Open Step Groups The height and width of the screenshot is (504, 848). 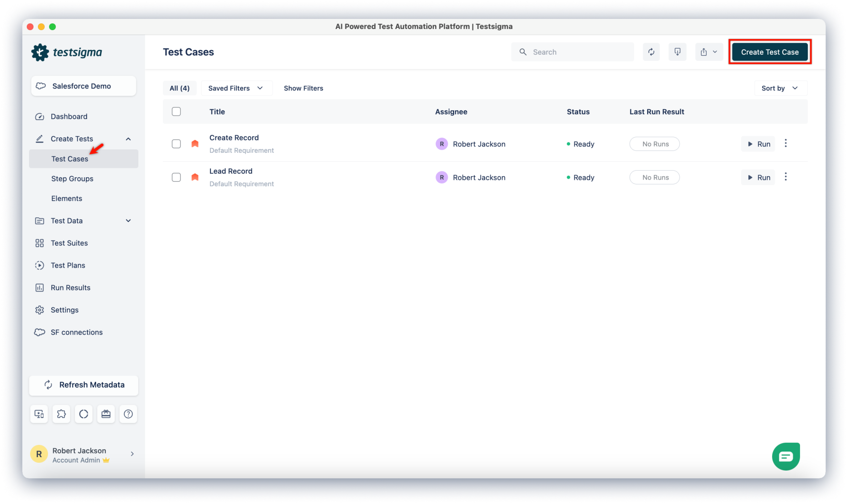[x=72, y=179]
